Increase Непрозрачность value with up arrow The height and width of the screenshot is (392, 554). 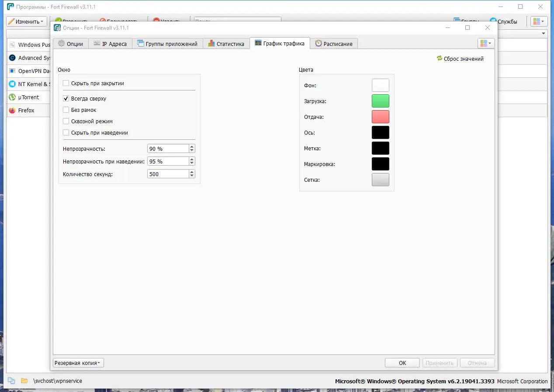click(x=192, y=146)
